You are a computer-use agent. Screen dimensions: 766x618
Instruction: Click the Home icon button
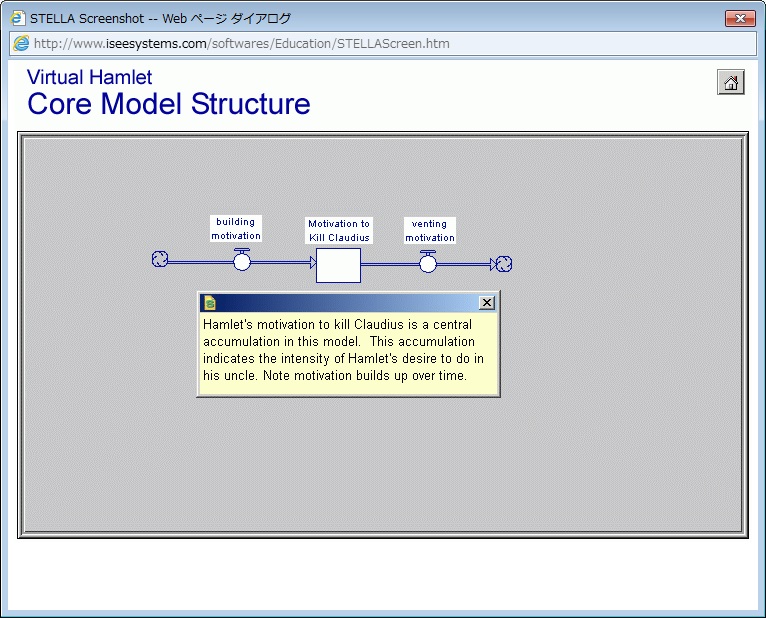pos(730,82)
